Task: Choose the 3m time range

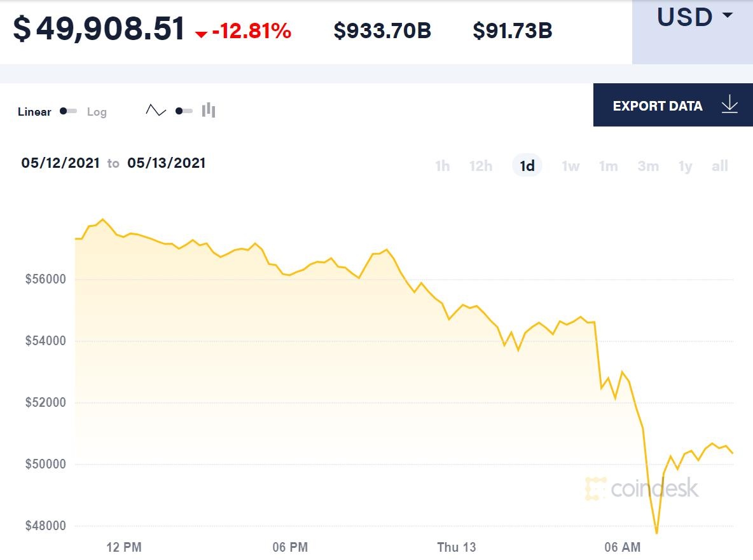Action: tap(648, 166)
